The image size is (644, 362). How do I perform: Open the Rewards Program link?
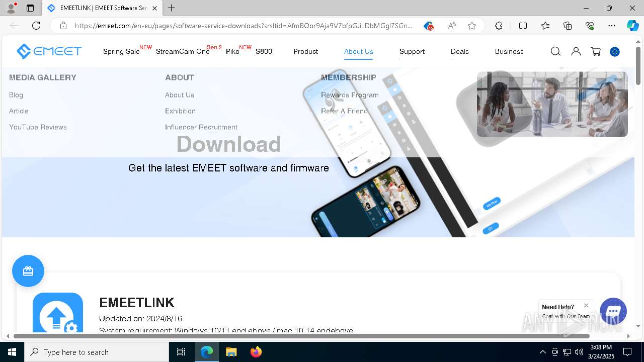(x=350, y=95)
